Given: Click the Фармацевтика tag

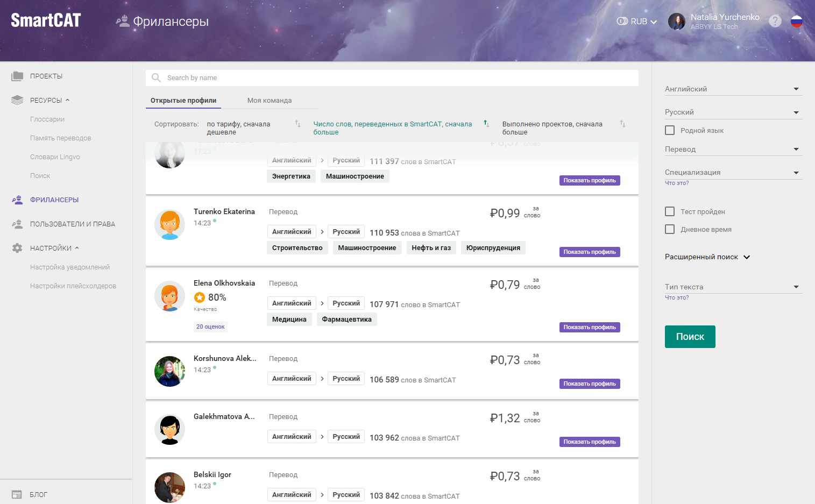Looking at the screenshot, I should (346, 320).
